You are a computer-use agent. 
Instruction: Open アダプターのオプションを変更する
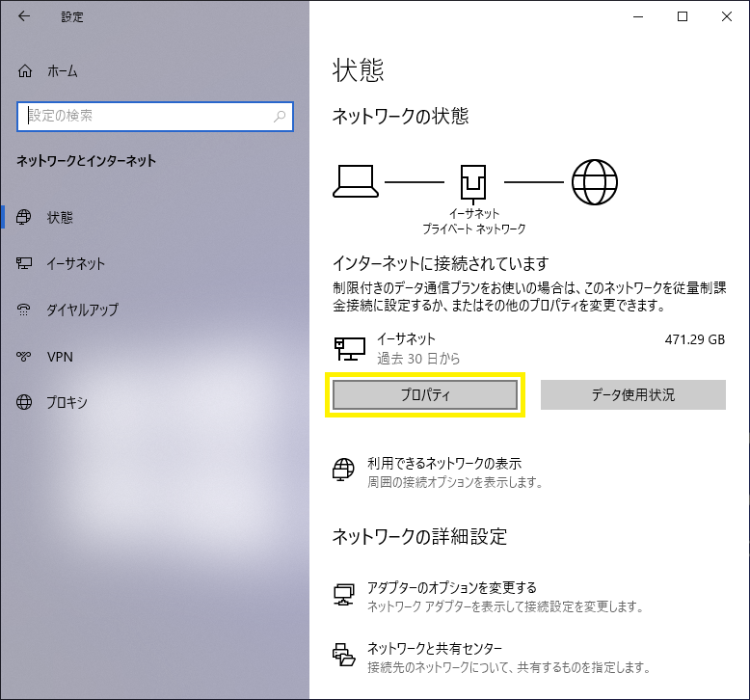pyautogui.click(x=451, y=587)
